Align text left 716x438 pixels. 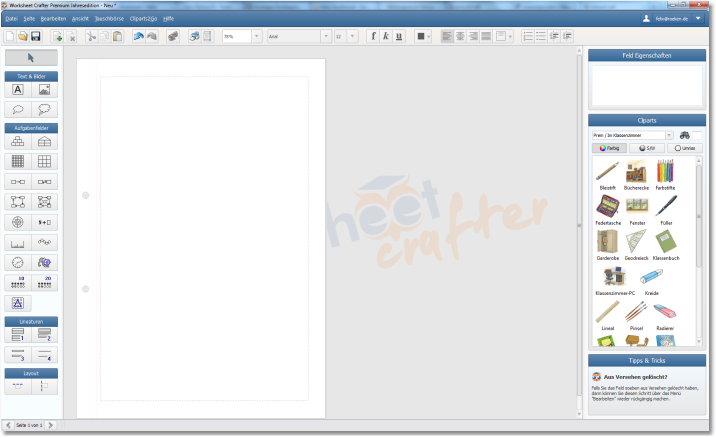[x=447, y=36]
